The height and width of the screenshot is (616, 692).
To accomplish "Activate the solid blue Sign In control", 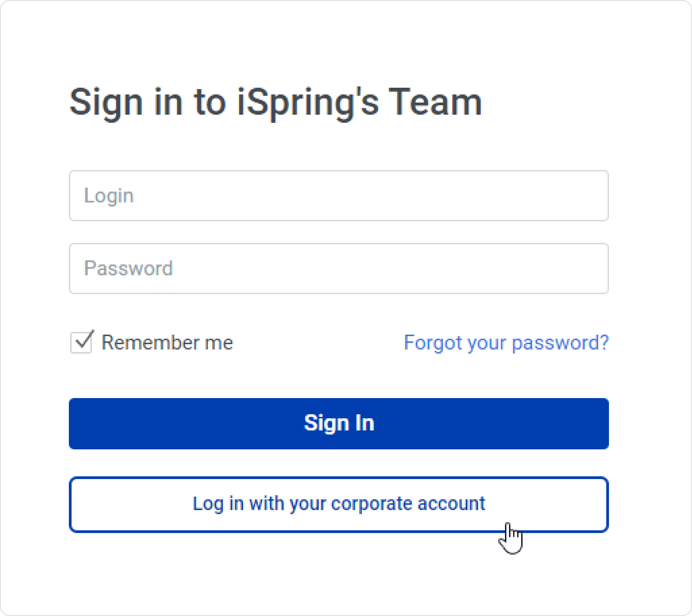I will 339,423.
